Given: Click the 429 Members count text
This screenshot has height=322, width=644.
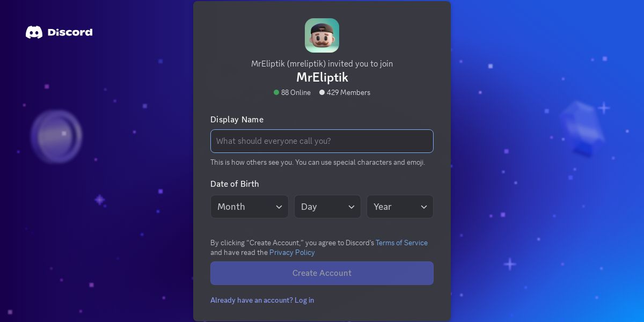Looking at the screenshot, I should point(348,92).
